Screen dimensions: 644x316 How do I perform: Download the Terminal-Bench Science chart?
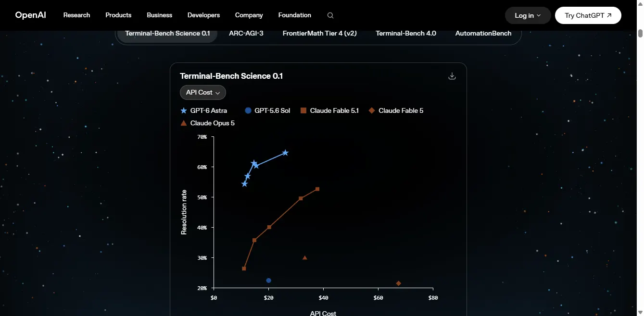pyautogui.click(x=452, y=76)
